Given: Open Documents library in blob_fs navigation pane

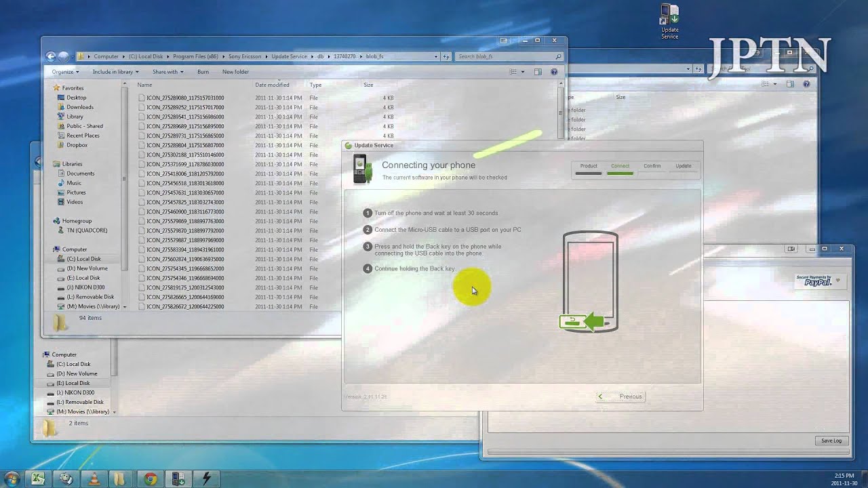Looking at the screenshot, I should click(80, 174).
